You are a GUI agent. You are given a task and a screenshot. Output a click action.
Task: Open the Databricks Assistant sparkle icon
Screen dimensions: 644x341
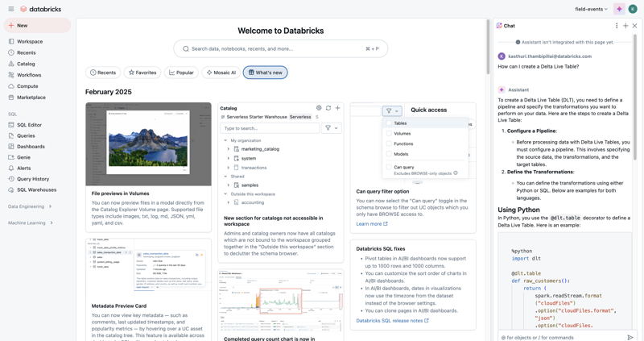(619, 9)
